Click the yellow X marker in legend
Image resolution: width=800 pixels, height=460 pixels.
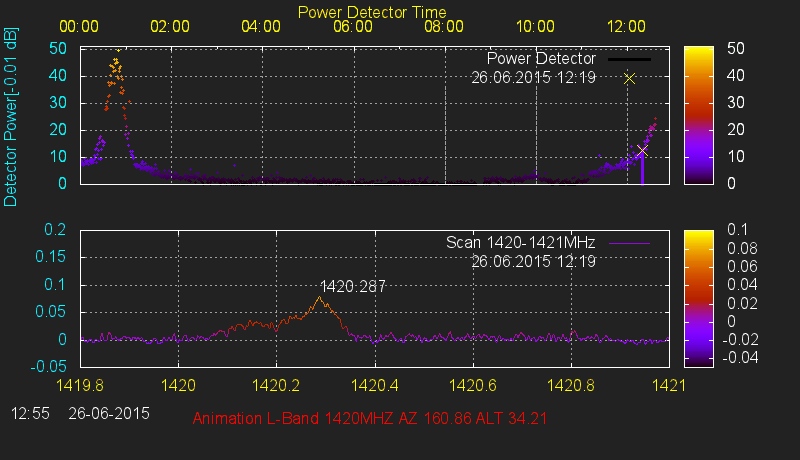pos(630,79)
